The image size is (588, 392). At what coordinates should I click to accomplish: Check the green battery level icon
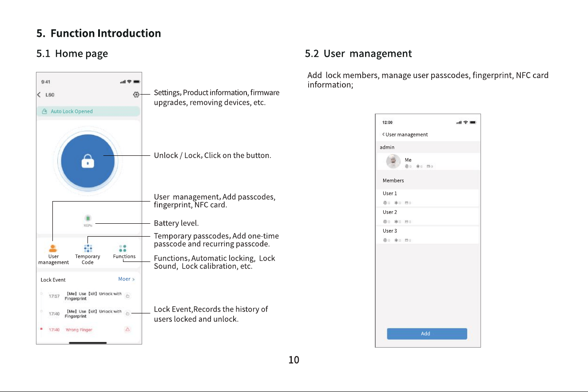(88, 218)
